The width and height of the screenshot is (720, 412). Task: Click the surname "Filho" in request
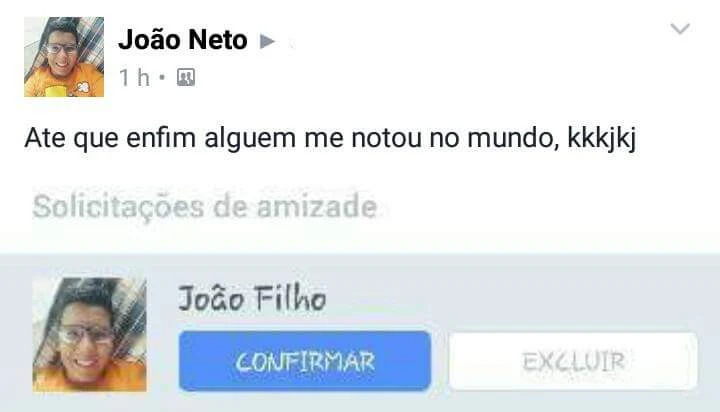(x=290, y=298)
